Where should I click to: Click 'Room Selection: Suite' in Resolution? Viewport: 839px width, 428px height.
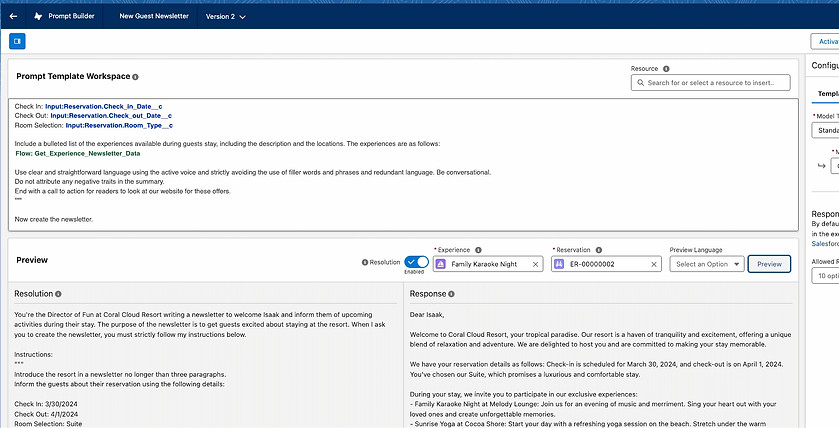click(48, 424)
